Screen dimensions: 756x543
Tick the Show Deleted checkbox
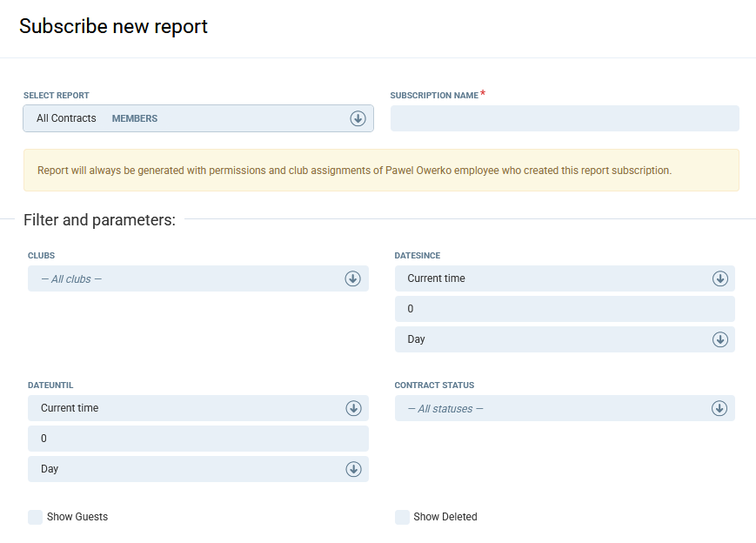(402, 517)
